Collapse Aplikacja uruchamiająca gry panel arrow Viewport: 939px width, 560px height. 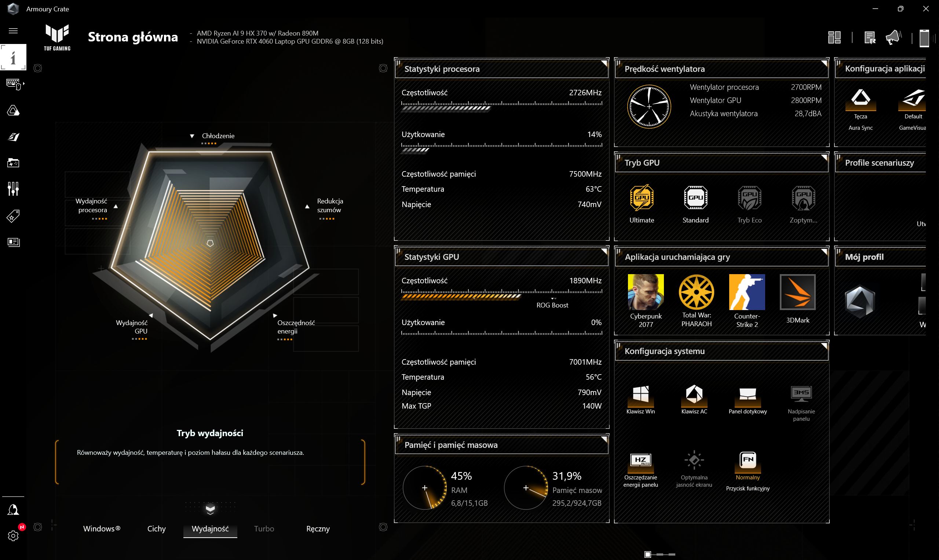(x=824, y=251)
